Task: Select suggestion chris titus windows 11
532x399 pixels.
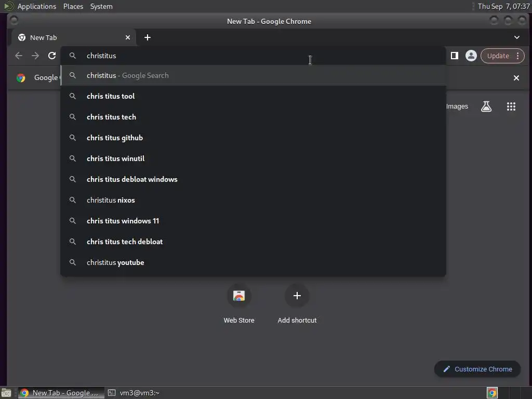Action: point(253,221)
